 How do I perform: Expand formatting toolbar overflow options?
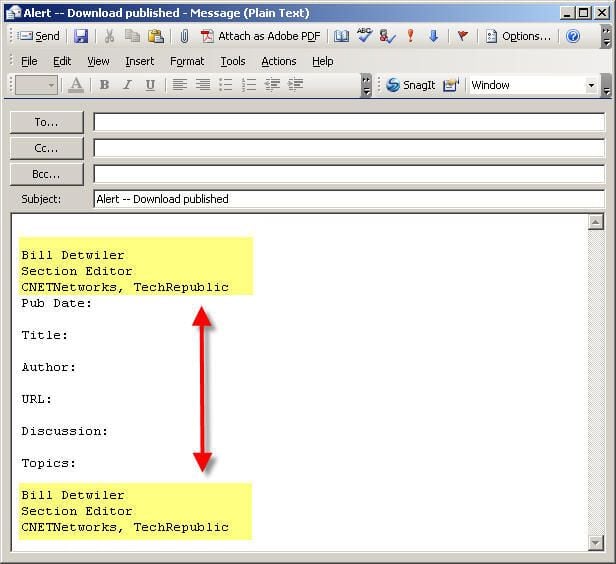click(x=366, y=85)
